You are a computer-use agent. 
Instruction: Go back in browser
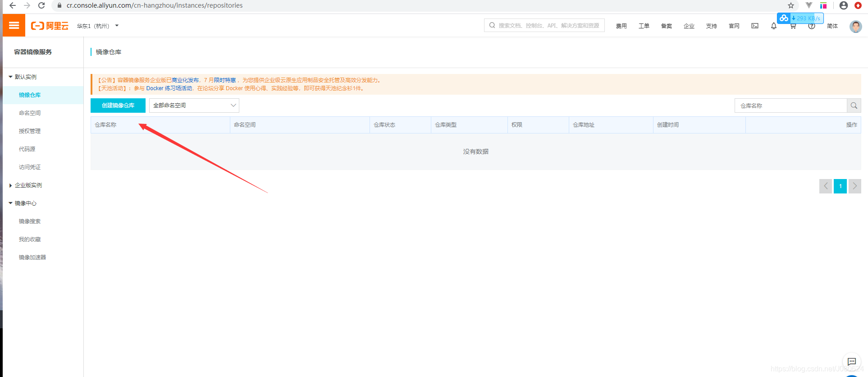coord(13,5)
